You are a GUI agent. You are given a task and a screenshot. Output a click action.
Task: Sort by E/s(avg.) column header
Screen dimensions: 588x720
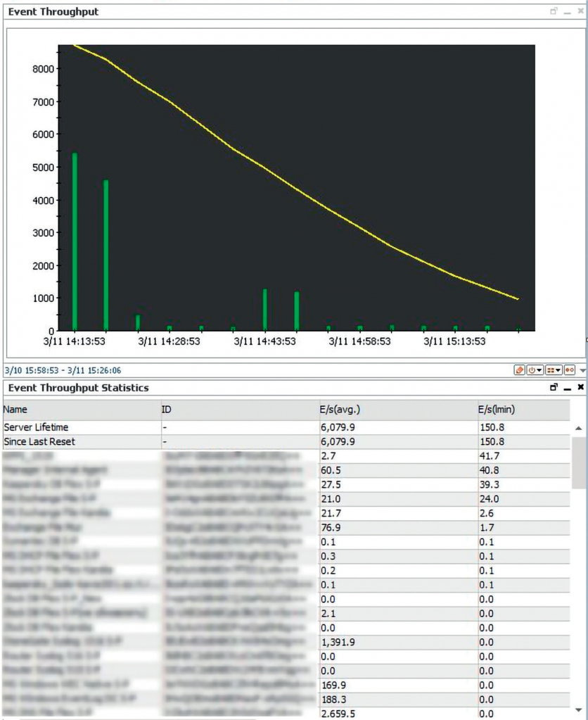pyautogui.click(x=398, y=410)
